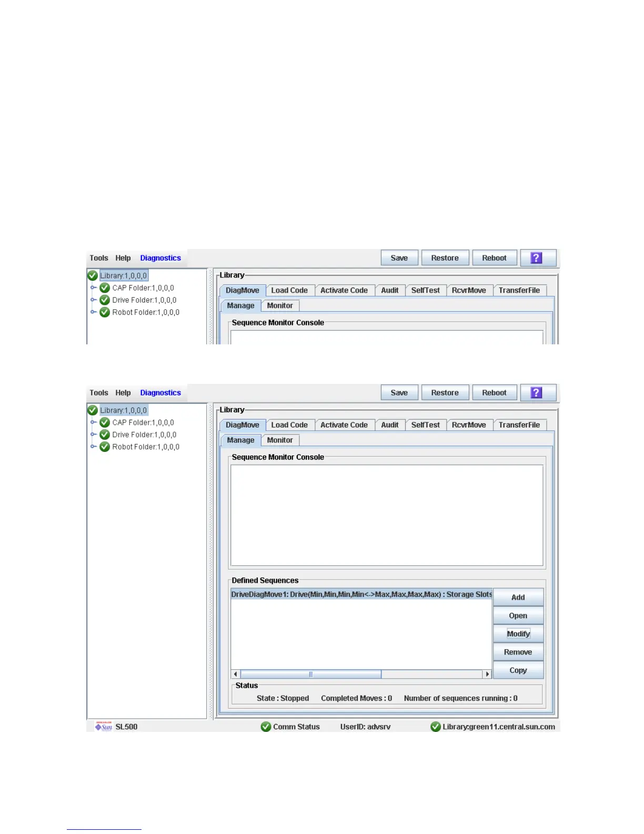Select Library:1,0,0,0 tree node in lower screenshot

[124, 410]
